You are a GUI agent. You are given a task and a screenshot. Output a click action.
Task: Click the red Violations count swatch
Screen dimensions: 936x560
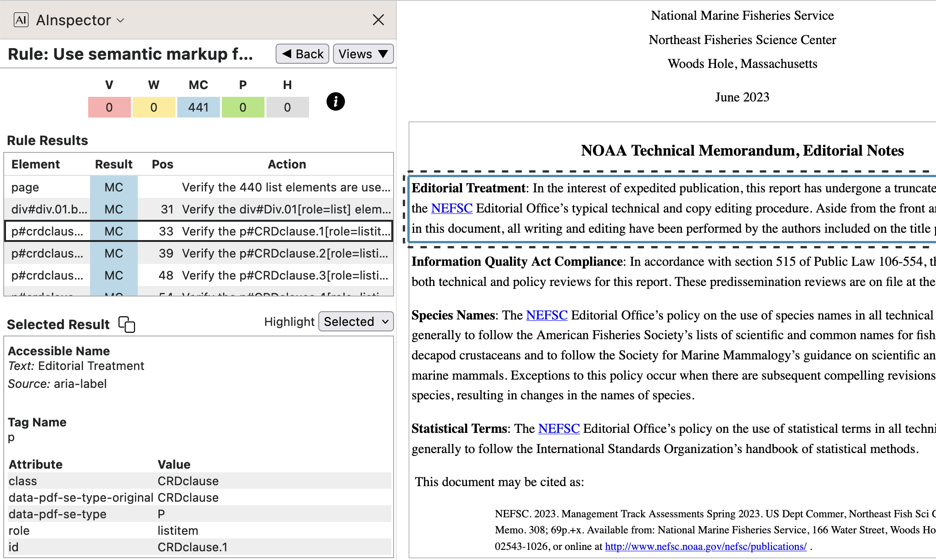pos(109,107)
